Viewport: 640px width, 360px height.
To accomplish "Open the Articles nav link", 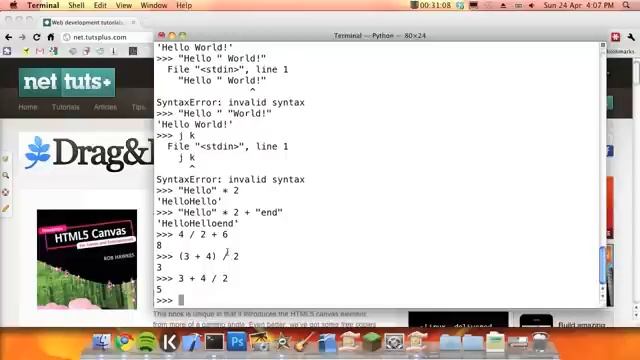I will tap(105, 107).
